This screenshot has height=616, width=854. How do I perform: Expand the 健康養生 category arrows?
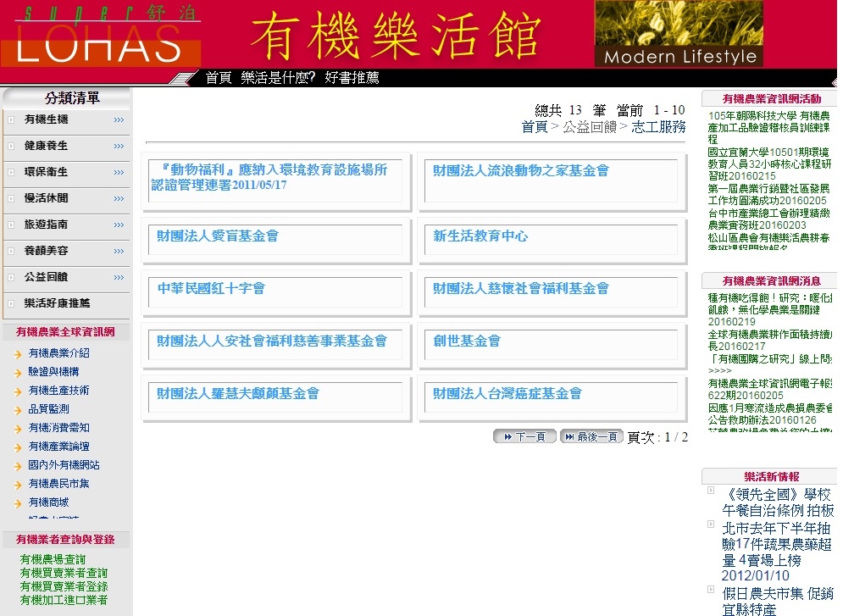point(119,146)
